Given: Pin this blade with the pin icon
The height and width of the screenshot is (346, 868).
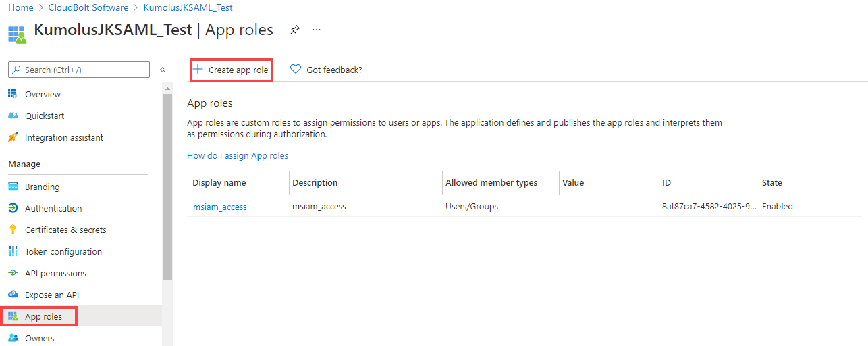Looking at the screenshot, I should coord(294,30).
